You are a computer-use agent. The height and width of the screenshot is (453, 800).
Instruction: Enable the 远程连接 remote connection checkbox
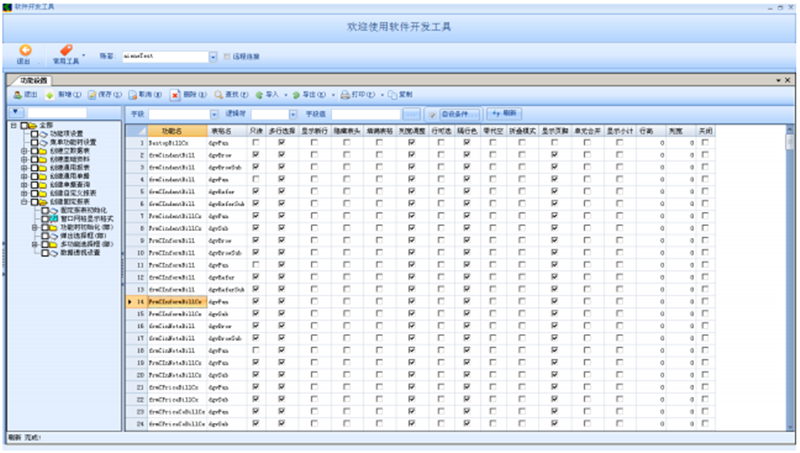(228, 57)
